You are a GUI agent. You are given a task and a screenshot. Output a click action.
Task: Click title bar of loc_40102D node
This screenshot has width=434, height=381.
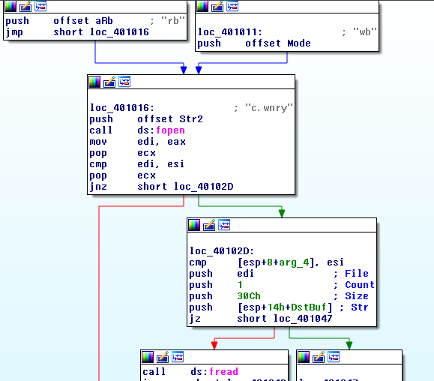282,225
